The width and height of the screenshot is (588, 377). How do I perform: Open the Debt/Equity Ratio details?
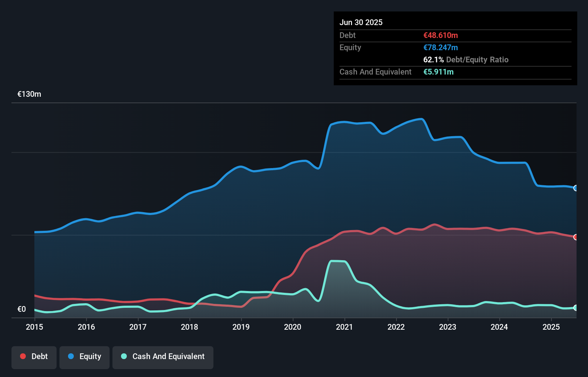point(466,59)
